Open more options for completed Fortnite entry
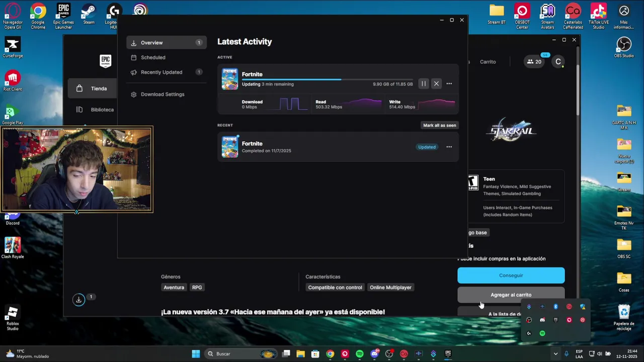The height and width of the screenshot is (362, 644). (449, 147)
